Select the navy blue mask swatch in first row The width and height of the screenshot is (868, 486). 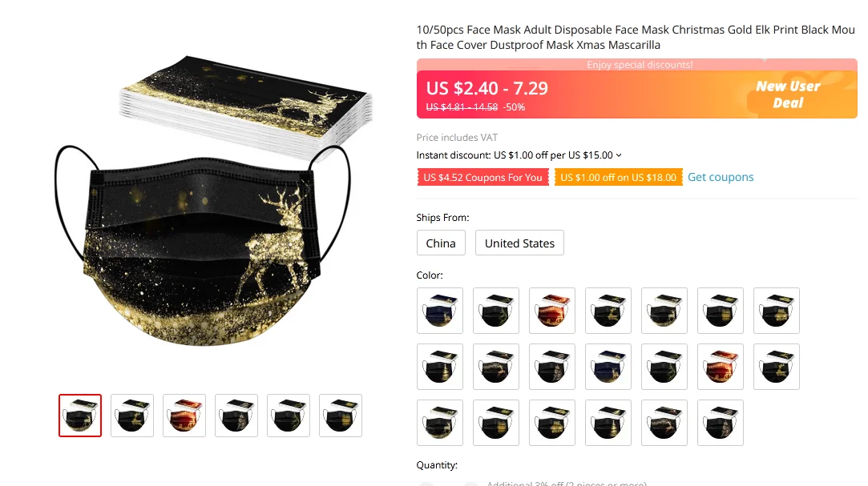click(440, 310)
